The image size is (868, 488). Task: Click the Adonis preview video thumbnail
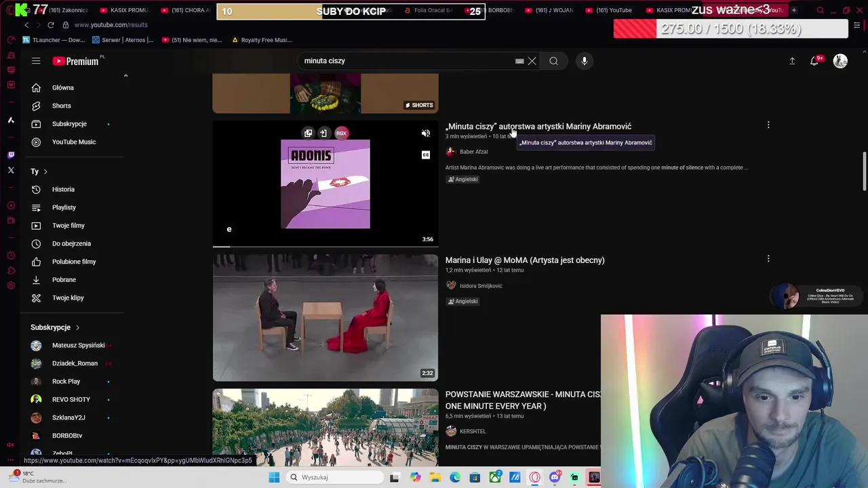click(325, 184)
